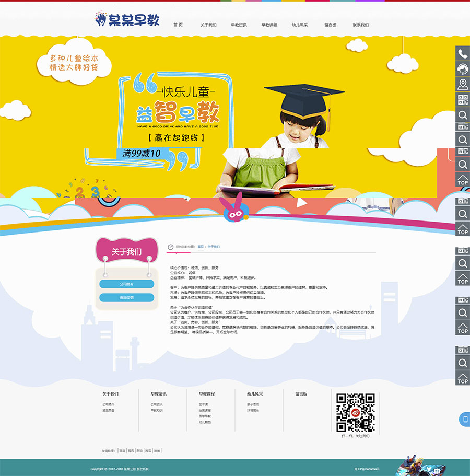Go to 留言板 in the top navigation
The width and height of the screenshot is (470, 476).
pos(330,25)
